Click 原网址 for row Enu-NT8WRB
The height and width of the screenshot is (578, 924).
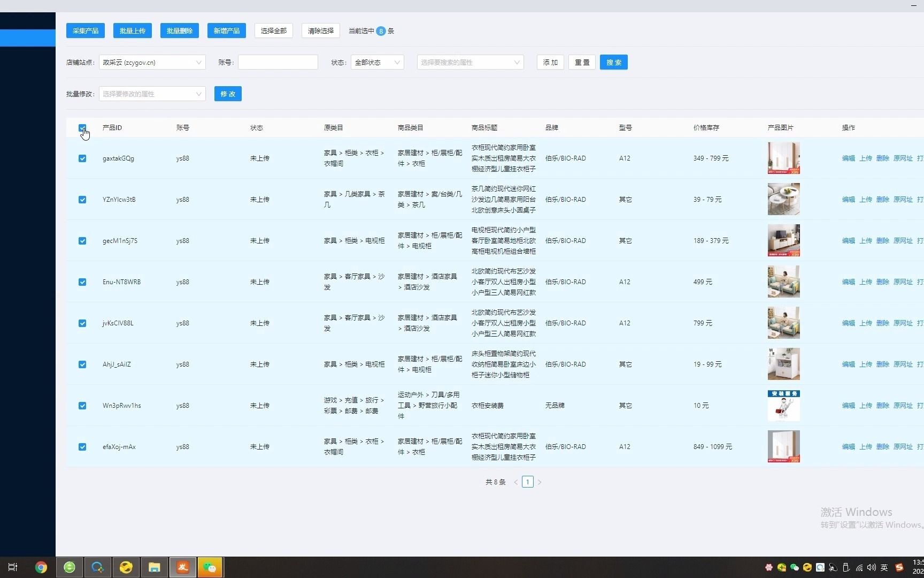coord(903,282)
